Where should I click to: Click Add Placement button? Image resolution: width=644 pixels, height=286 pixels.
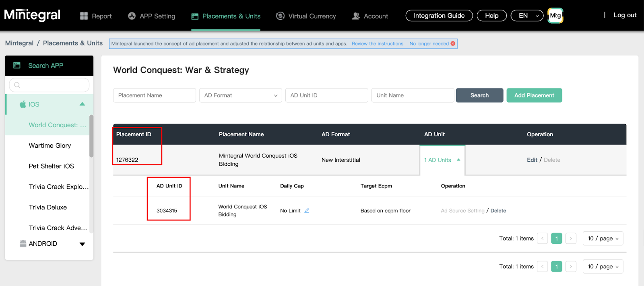(x=534, y=95)
